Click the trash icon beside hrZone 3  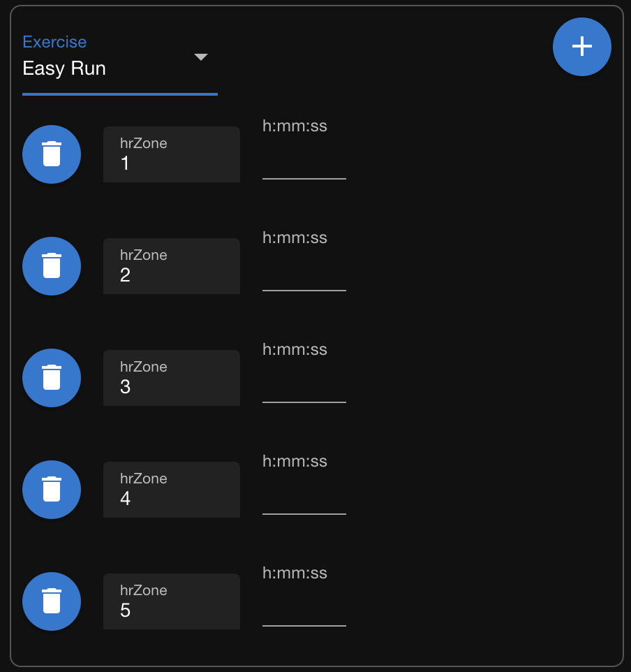pyautogui.click(x=52, y=378)
